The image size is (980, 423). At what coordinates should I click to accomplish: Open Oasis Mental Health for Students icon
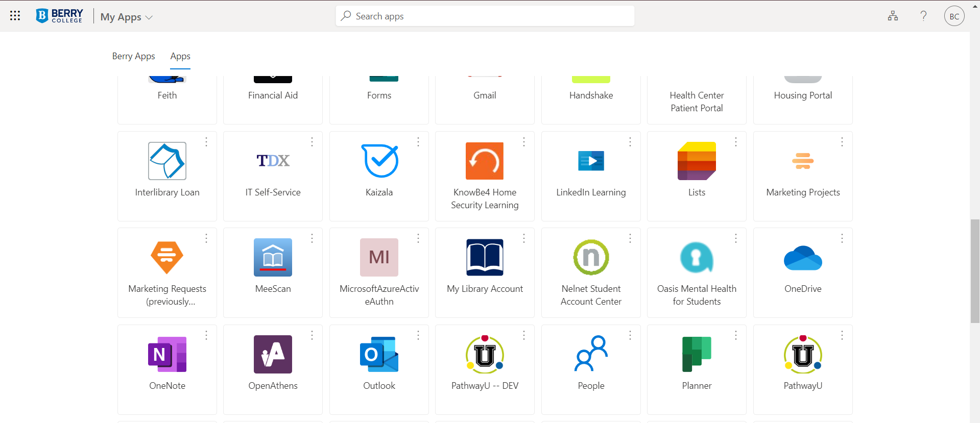pyautogui.click(x=697, y=257)
